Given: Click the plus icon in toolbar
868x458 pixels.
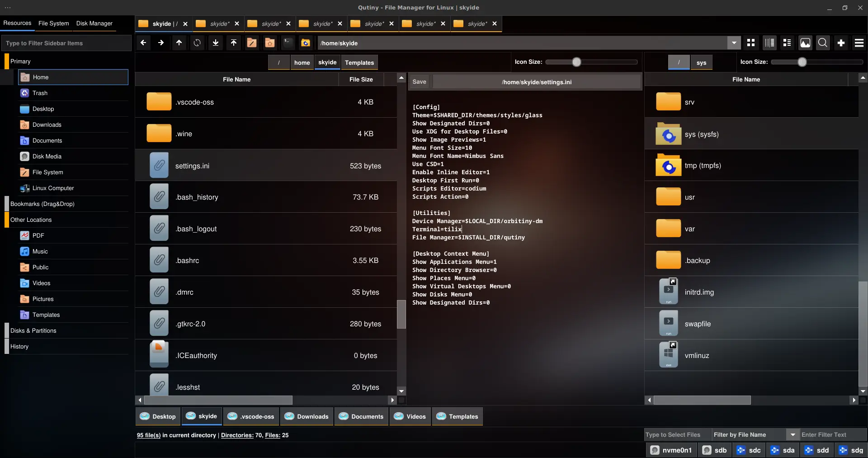Looking at the screenshot, I should point(841,43).
